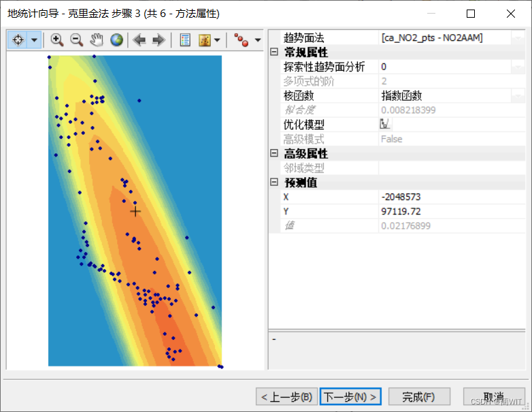Toggle the legend display icon

(x=185, y=40)
